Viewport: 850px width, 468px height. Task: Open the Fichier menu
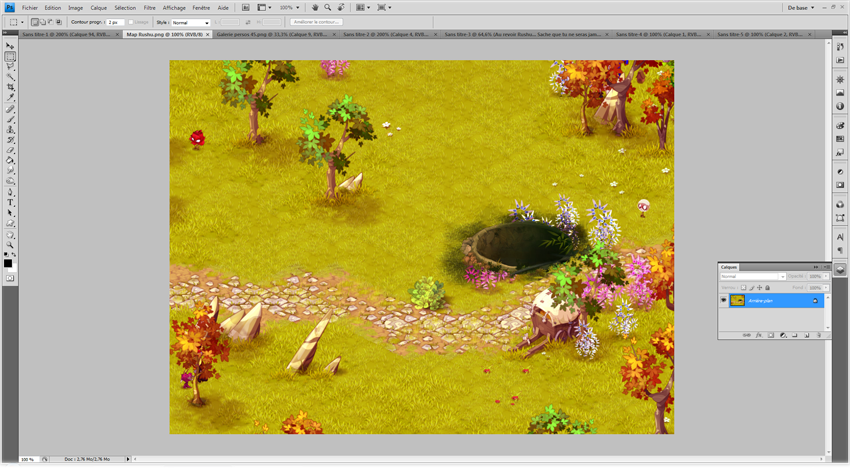coord(30,8)
